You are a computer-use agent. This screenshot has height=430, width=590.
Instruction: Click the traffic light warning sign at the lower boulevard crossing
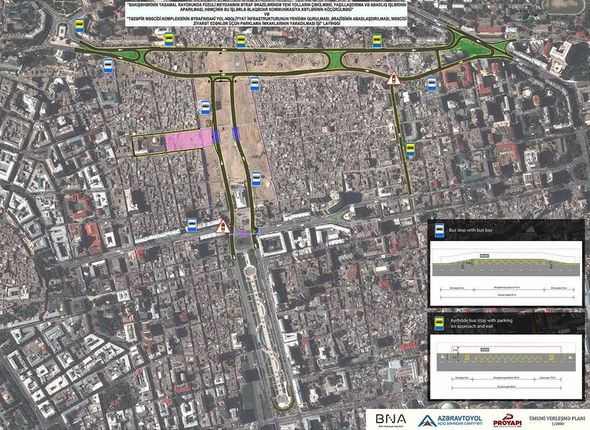coord(222,227)
